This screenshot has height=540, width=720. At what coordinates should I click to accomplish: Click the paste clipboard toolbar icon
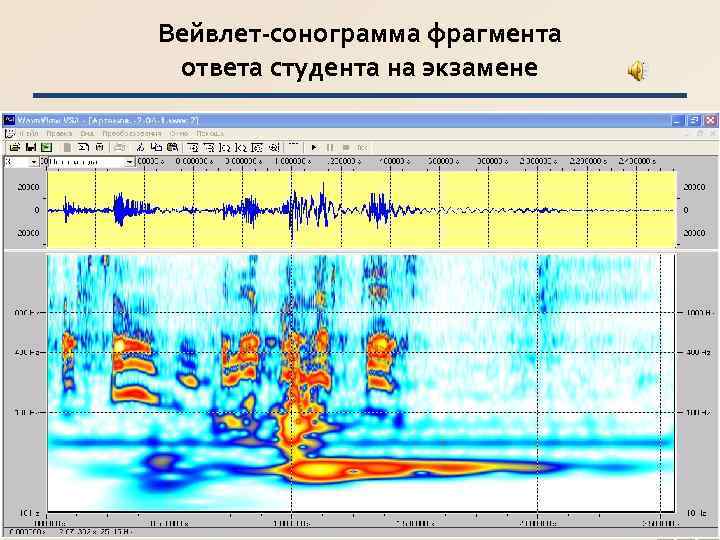pyautogui.click(x=173, y=147)
